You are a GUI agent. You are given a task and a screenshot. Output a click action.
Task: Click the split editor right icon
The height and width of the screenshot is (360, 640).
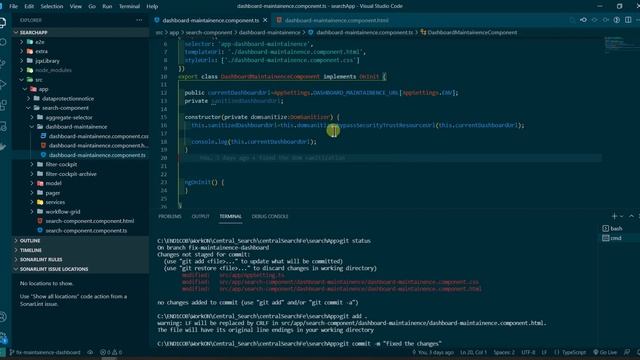[x=628, y=20]
